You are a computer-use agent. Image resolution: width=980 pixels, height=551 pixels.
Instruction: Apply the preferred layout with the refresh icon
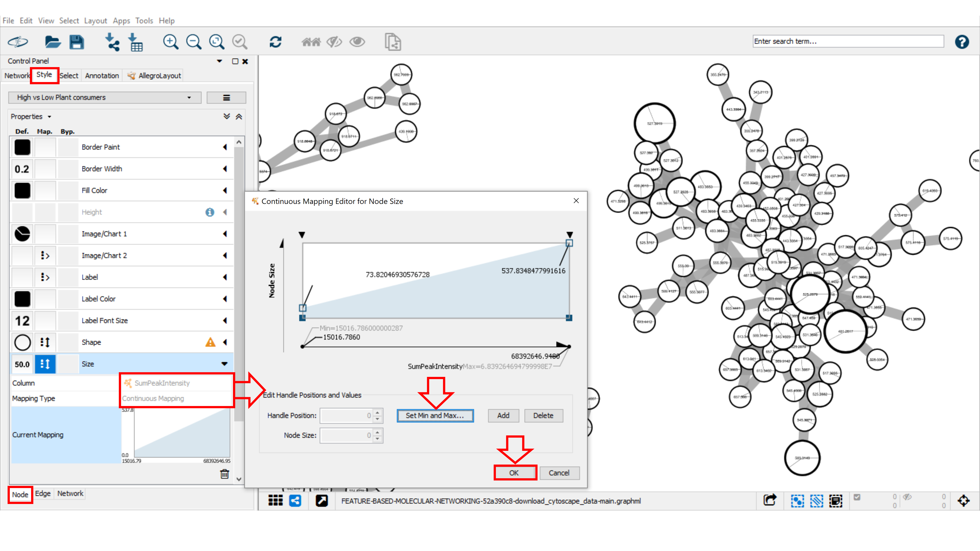pyautogui.click(x=275, y=42)
